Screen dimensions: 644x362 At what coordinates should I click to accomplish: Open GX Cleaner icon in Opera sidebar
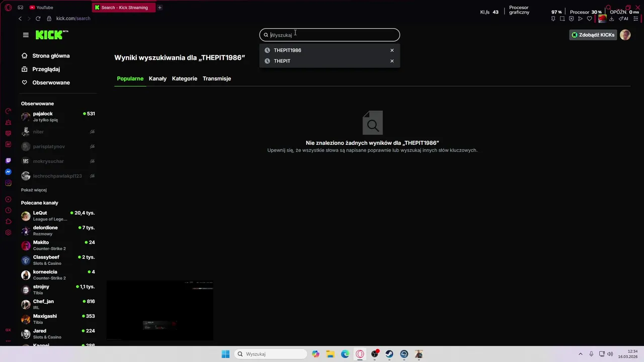point(8,122)
